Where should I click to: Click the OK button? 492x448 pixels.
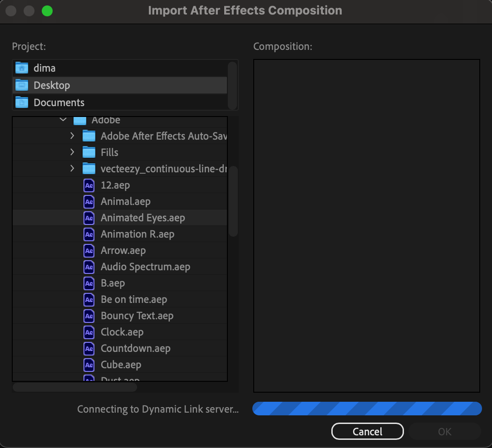(x=445, y=431)
